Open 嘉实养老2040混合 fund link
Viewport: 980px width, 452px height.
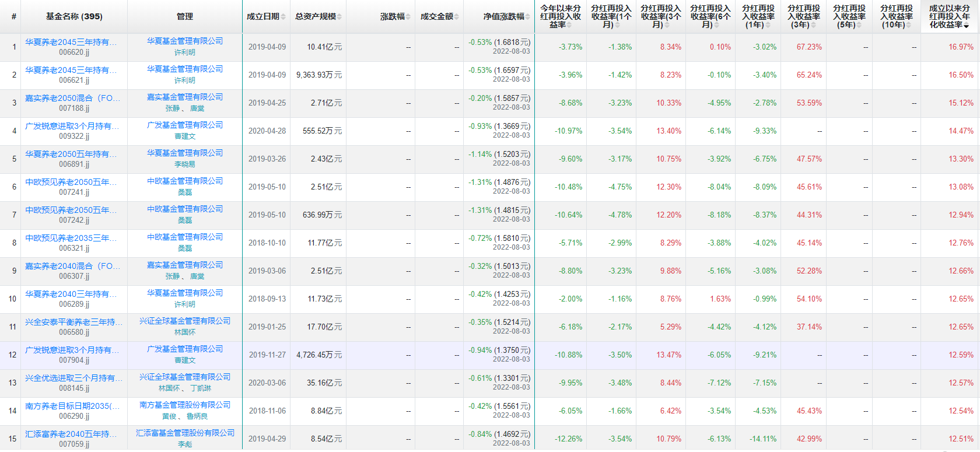tap(72, 266)
